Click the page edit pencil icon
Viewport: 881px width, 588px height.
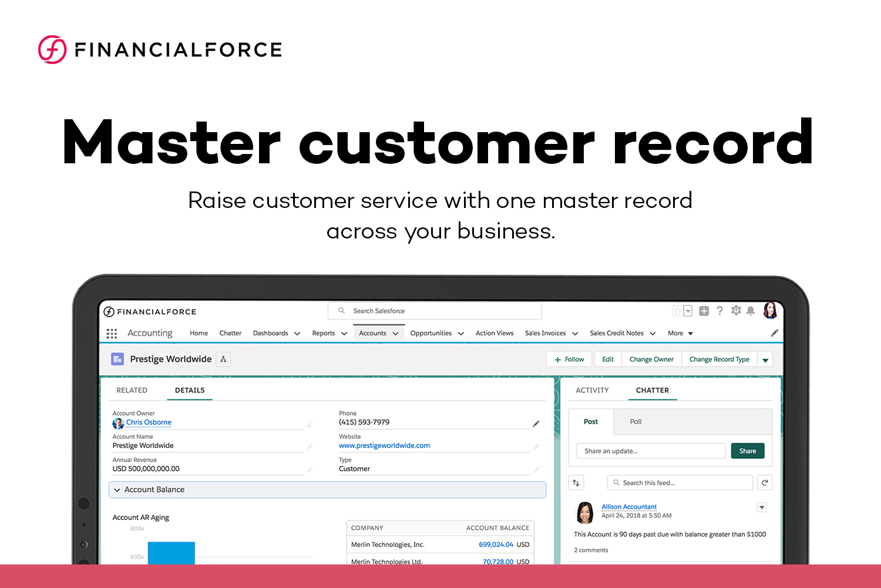(775, 332)
